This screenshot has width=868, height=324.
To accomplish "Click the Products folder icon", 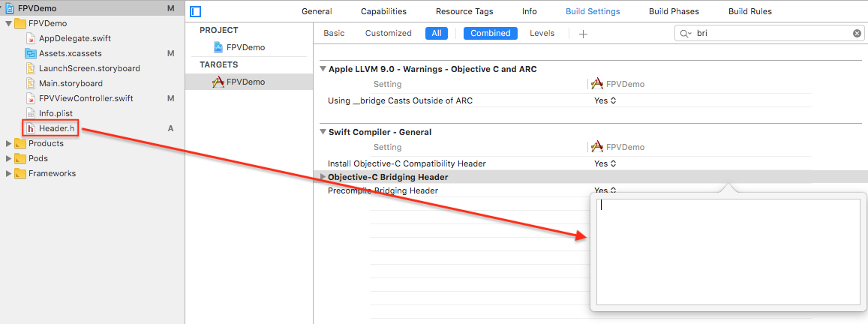I will pyautogui.click(x=20, y=143).
